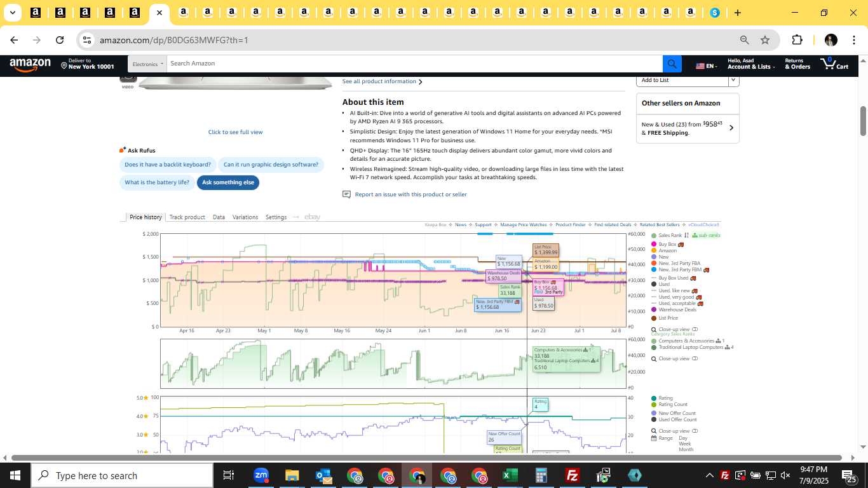
Task: Click Click to see full view
Action: (x=235, y=132)
